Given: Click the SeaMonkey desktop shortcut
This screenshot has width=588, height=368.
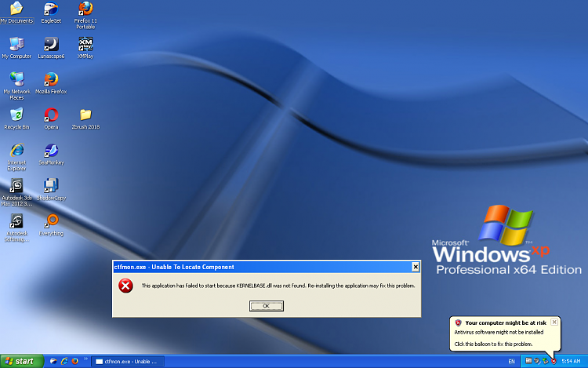Looking at the screenshot, I should pyautogui.click(x=51, y=154).
